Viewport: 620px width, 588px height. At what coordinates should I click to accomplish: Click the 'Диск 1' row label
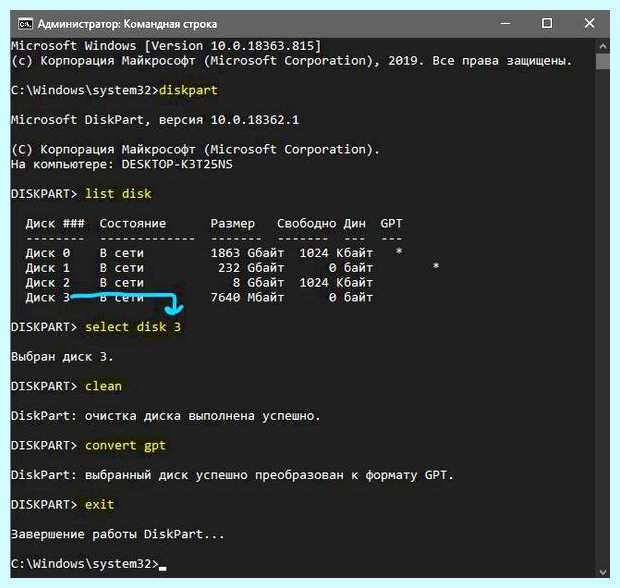click(x=48, y=268)
